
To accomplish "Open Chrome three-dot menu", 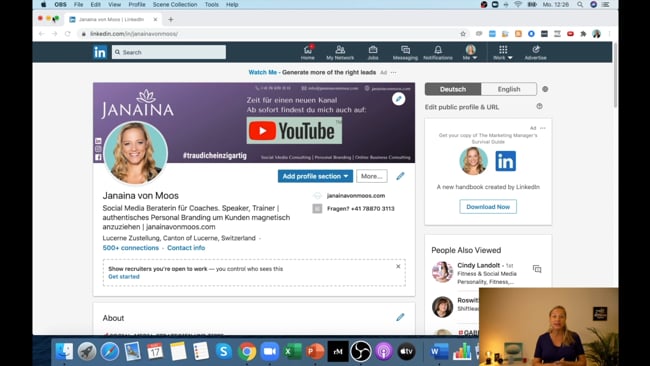I will [609, 34].
